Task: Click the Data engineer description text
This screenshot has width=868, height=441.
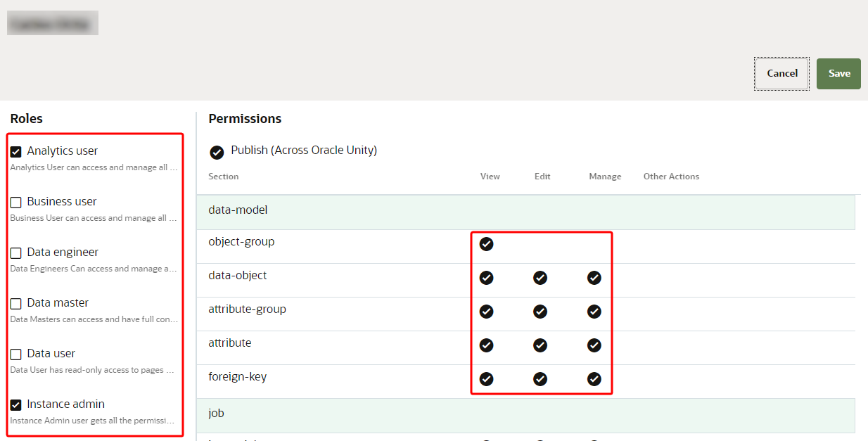Action: coord(94,269)
